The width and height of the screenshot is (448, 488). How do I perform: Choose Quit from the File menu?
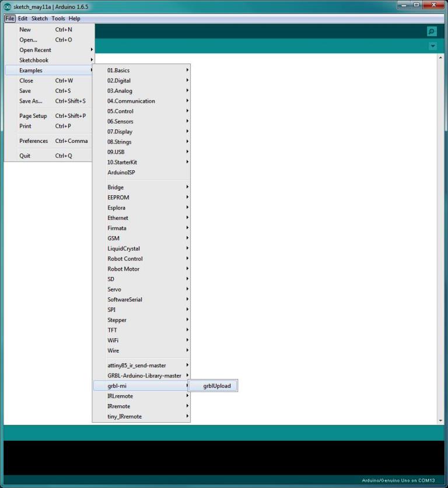click(49, 156)
